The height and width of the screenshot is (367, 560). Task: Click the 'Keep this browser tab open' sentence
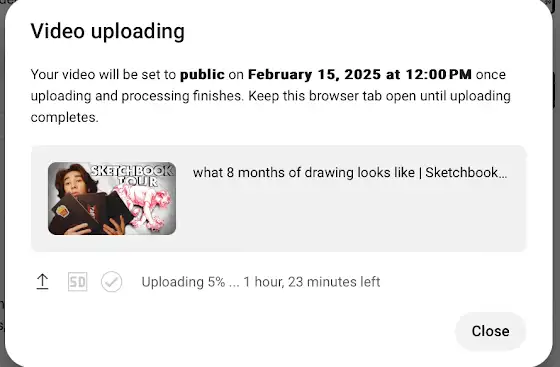379,96
